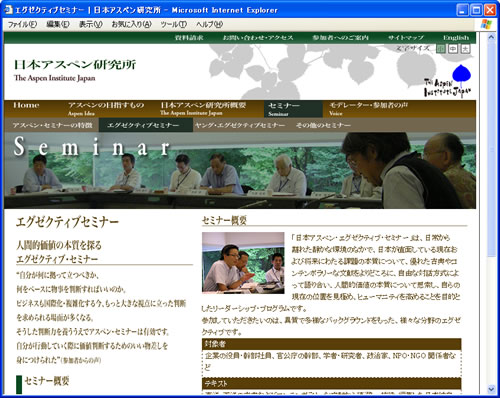Click scrollbar down arrow
The image size is (500, 398).
pyautogui.click(x=491, y=389)
